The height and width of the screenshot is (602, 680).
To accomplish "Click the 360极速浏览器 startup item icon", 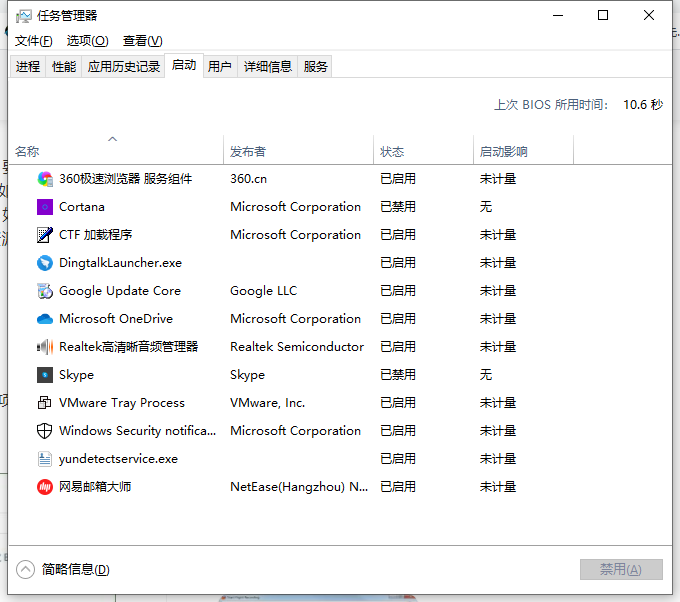I will click(44, 179).
